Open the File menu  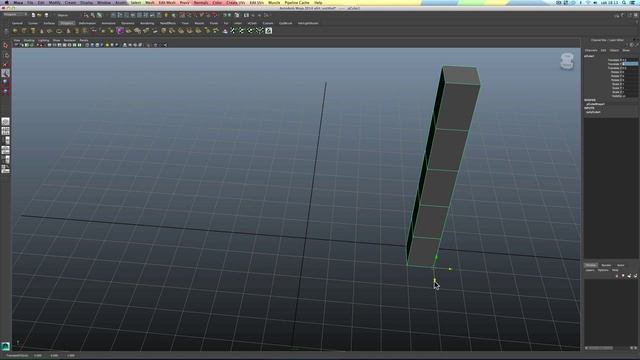pyautogui.click(x=30, y=2)
